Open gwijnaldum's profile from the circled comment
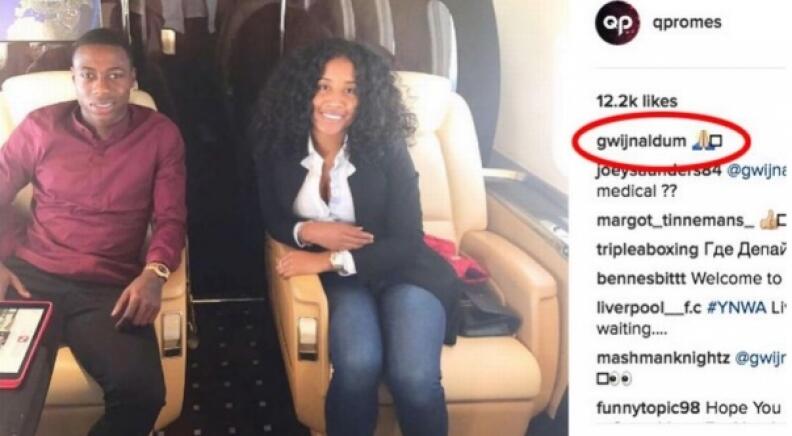The image size is (792, 436). coord(641,141)
